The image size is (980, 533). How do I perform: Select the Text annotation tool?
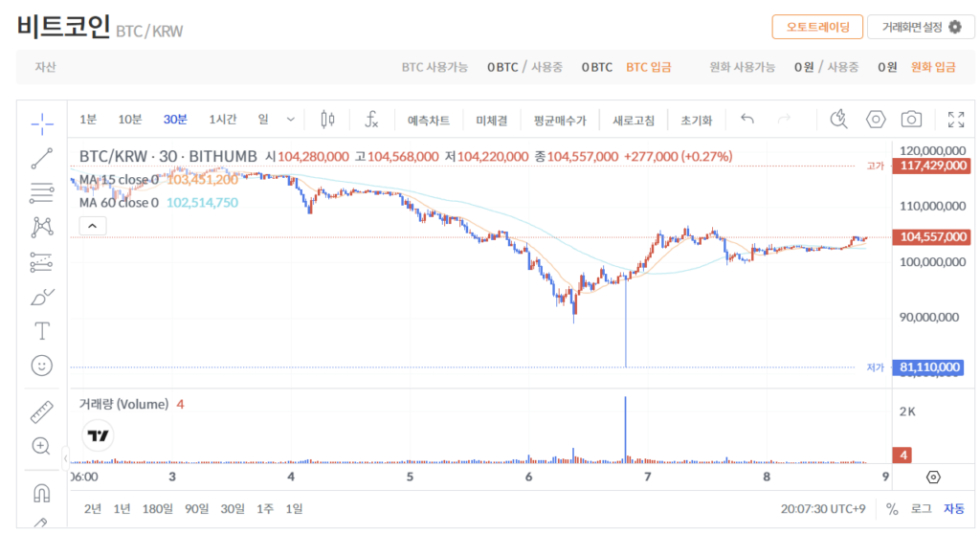pos(42,330)
